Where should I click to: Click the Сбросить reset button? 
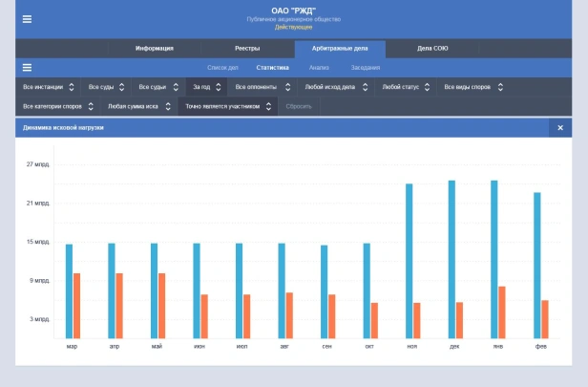[x=299, y=107]
